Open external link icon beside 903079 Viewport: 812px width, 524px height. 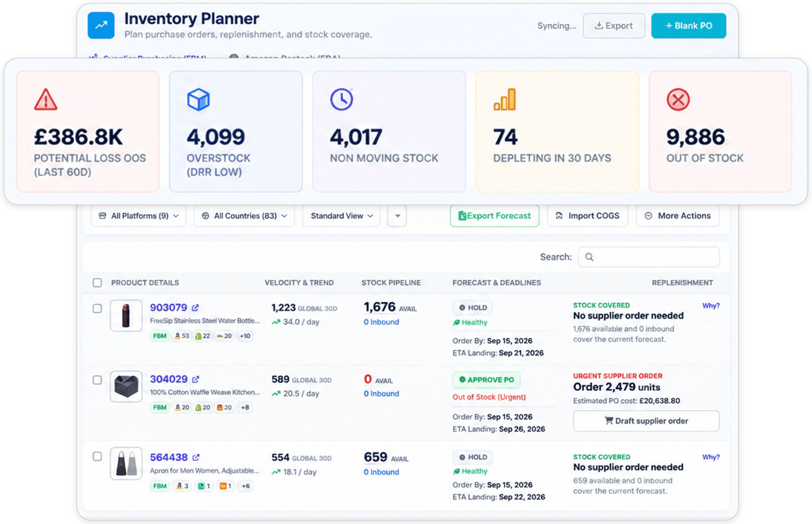click(x=195, y=308)
